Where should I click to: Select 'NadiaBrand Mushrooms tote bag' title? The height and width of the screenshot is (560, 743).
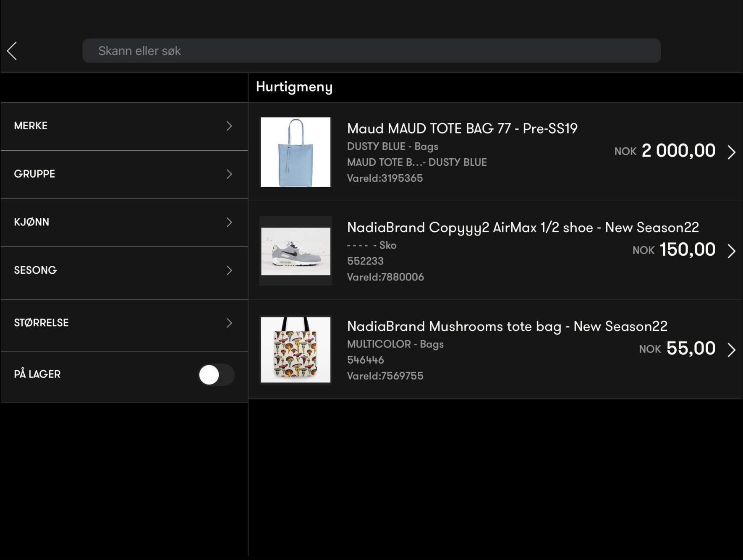[454, 327]
